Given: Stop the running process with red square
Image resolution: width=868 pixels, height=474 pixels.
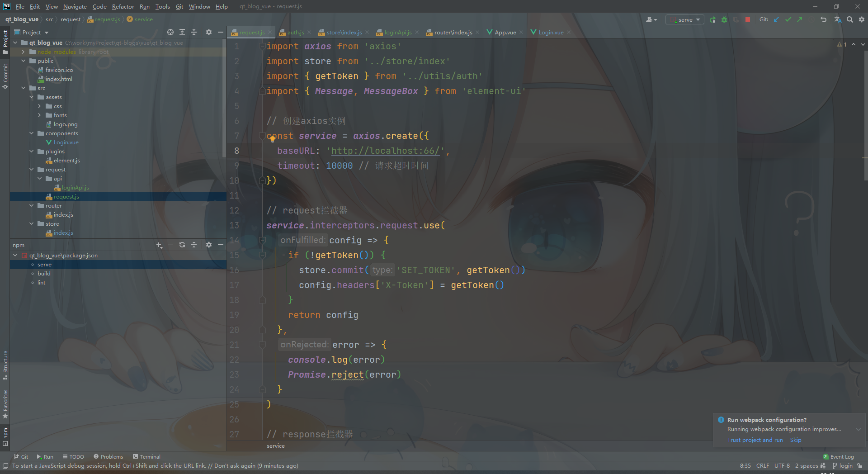Looking at the screenshot, I should [x=748, y=19].
